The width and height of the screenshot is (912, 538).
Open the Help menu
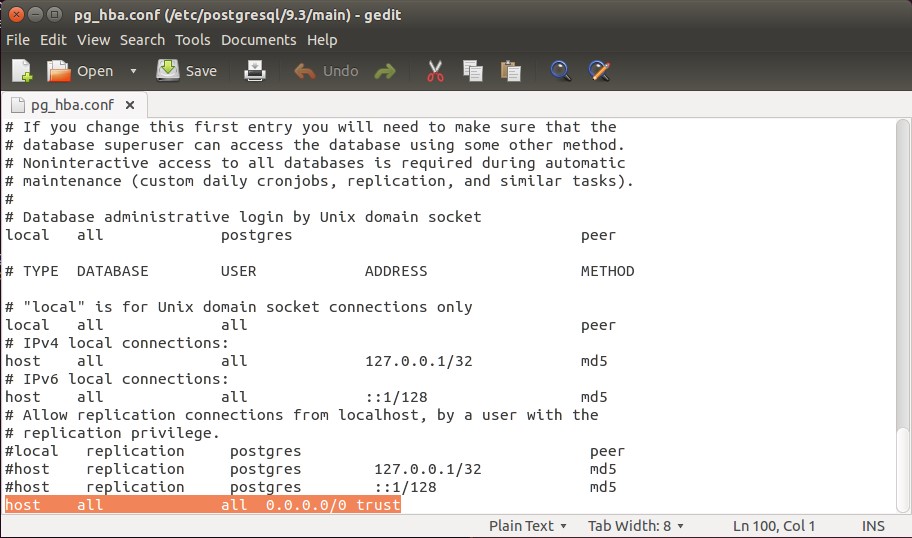pos(322,40)
